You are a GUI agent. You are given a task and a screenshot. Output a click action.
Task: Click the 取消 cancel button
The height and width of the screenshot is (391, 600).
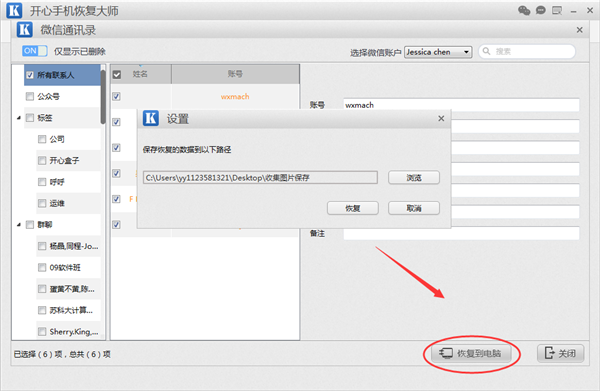coord(414,208)
